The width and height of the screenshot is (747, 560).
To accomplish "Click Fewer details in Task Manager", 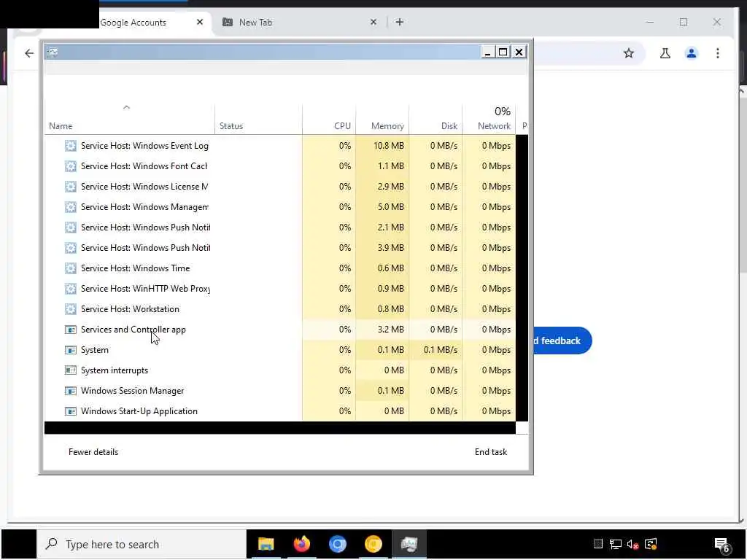I will (93, 452).
